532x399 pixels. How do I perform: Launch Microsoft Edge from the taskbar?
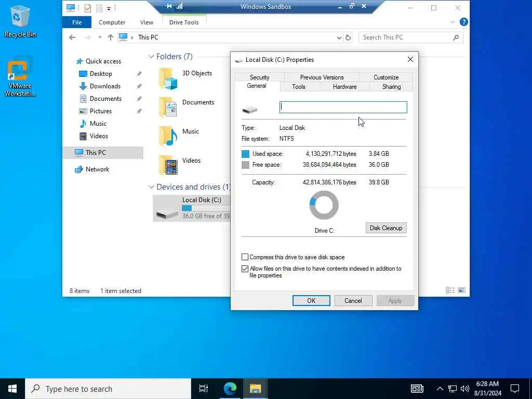point(230,389)
